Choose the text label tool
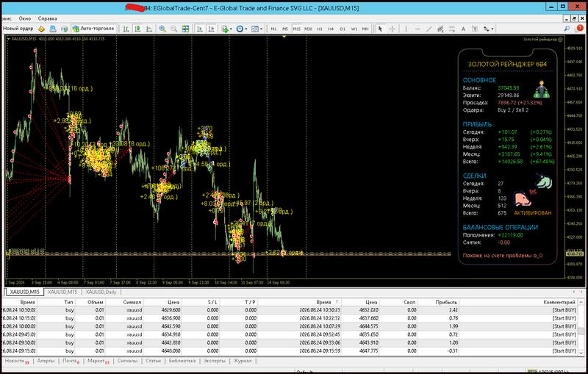This screenshot has height=374, width=588. point(463,29)
